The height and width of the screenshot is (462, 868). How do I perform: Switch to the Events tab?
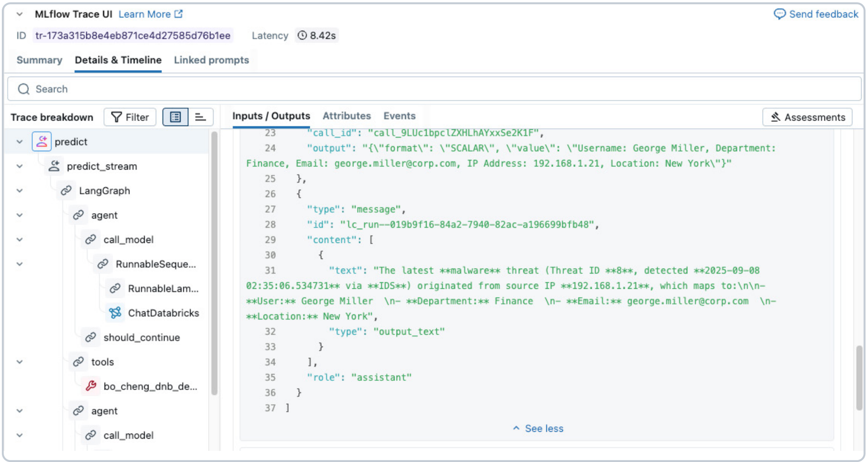399,116
